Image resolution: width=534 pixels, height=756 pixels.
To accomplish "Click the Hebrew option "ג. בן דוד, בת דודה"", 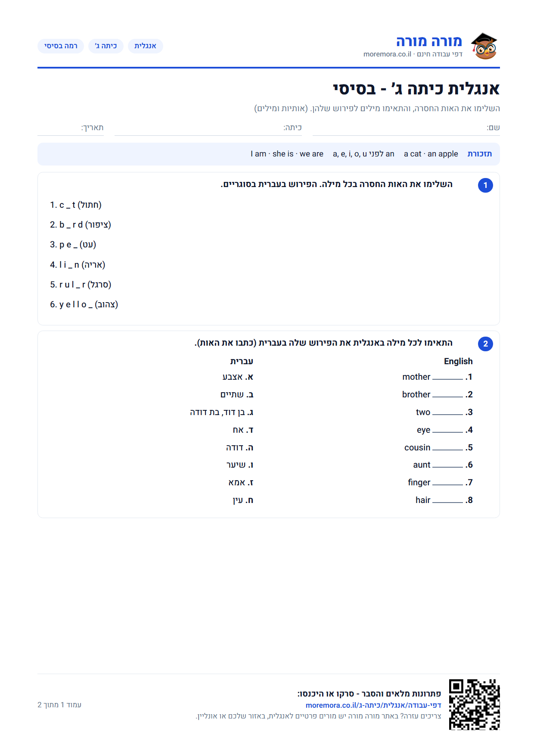I will (222, 412).
